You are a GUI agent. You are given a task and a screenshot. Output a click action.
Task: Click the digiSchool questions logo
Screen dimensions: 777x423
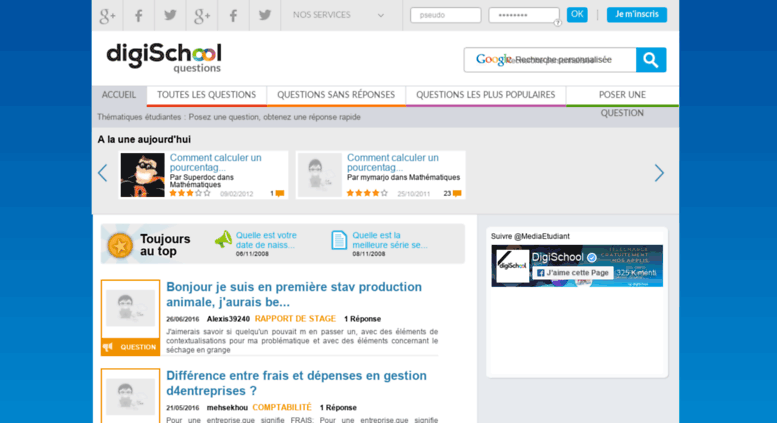point(164,58)
